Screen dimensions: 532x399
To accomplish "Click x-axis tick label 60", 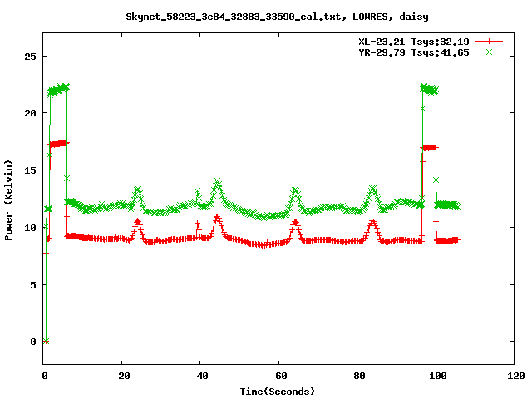I will (281, 376).
